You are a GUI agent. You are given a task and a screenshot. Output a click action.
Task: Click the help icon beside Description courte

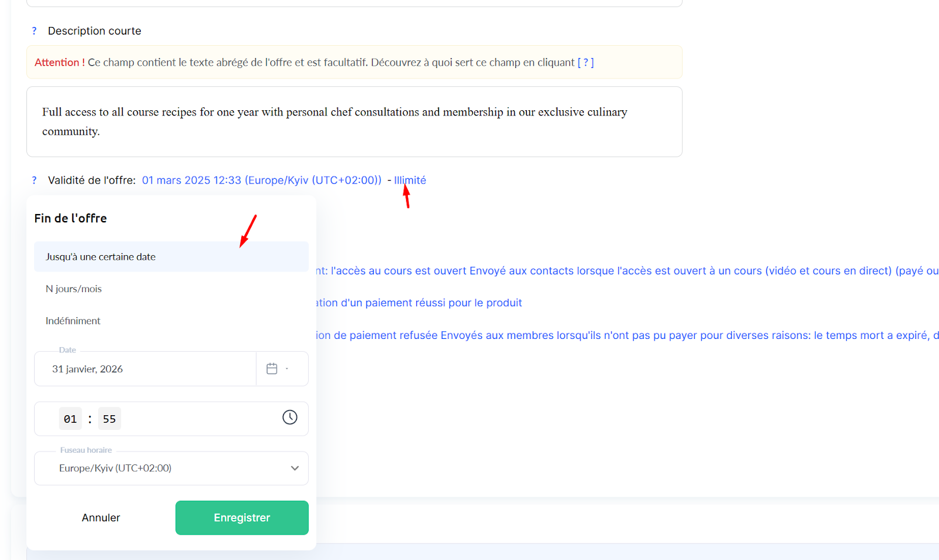tap(34, 31)
